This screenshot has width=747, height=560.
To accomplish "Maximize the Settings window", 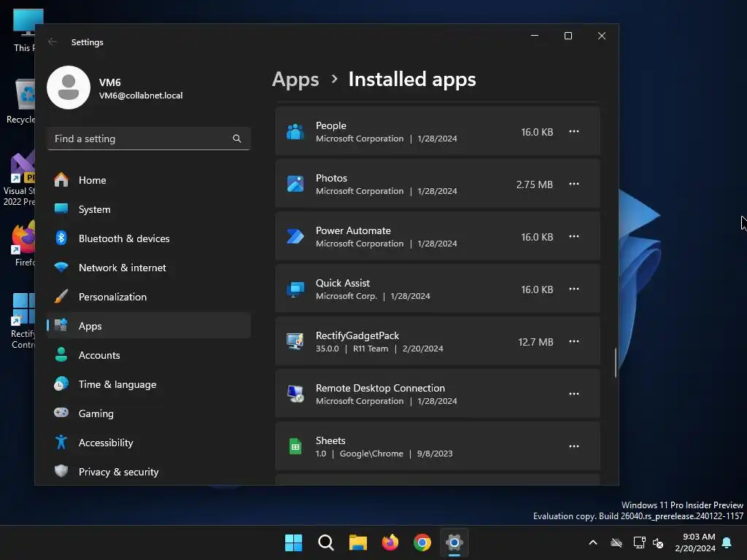I will (x=568, y=36).
